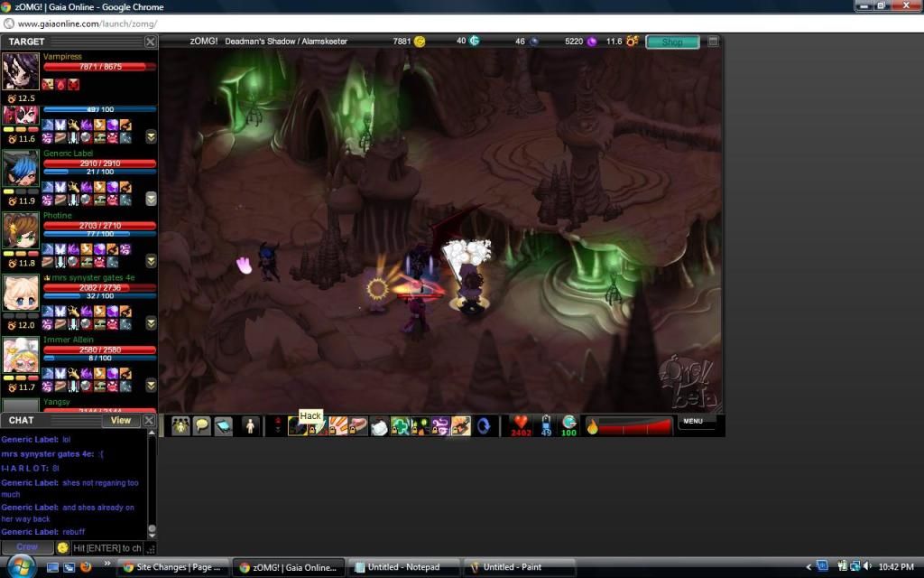
Task: Open the crew/party icon in the action bar
Action: click(x=180, y=426)
